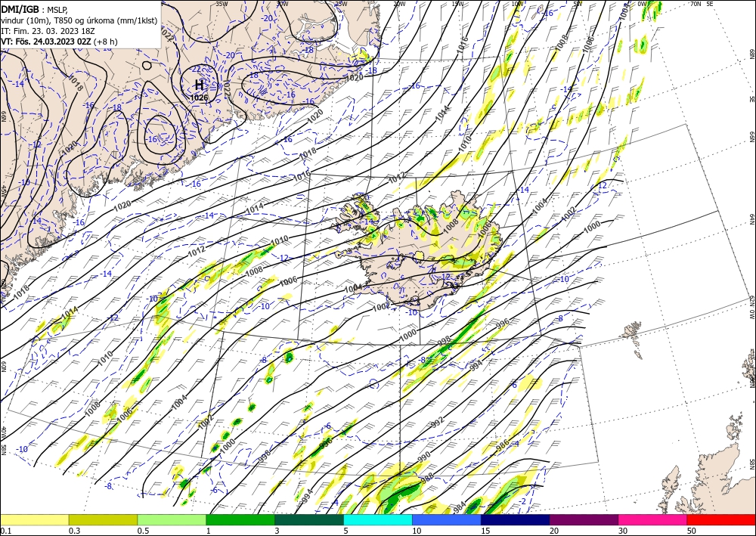Pick the cyan 5–10 legend swatch

[x=378, y=519]
